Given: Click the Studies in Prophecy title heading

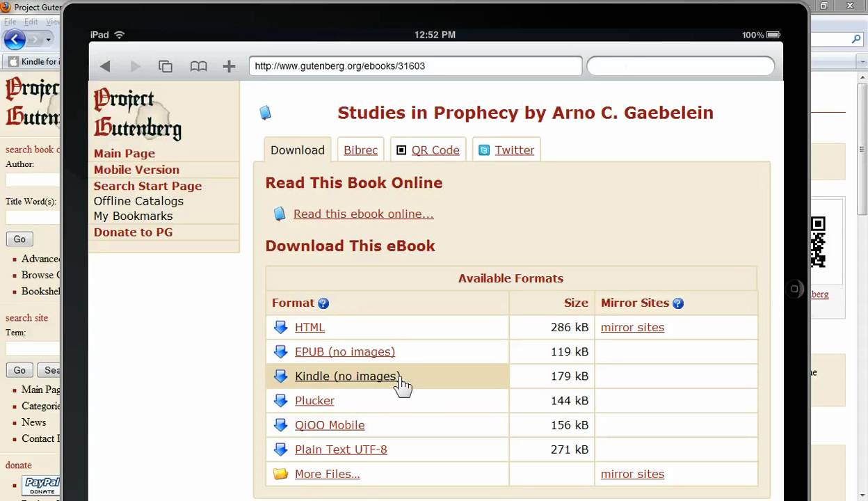Looking at the screenshot, I should pyautogui.click(x=525, y=113).
